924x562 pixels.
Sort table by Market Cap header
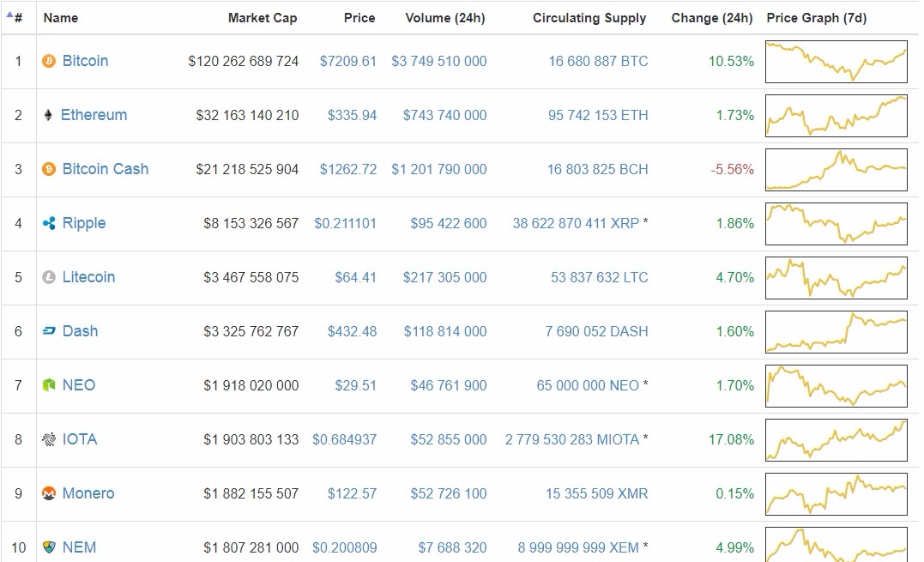[263, 18]
